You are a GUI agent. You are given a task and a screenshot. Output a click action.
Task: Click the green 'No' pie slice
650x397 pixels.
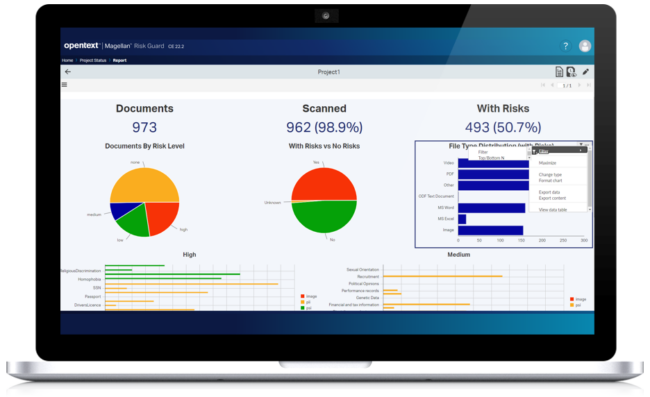pyautogui.click(x=324, y=218)
